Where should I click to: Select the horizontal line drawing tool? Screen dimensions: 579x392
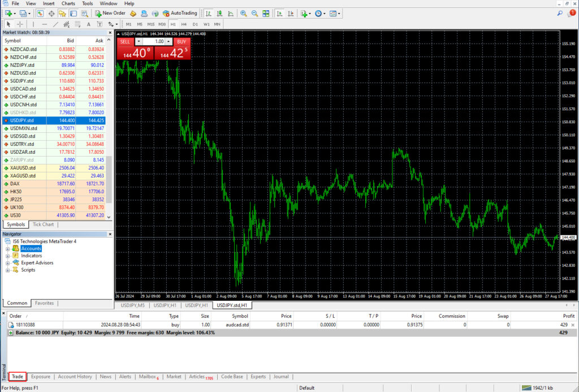click(x=44, y=24)
